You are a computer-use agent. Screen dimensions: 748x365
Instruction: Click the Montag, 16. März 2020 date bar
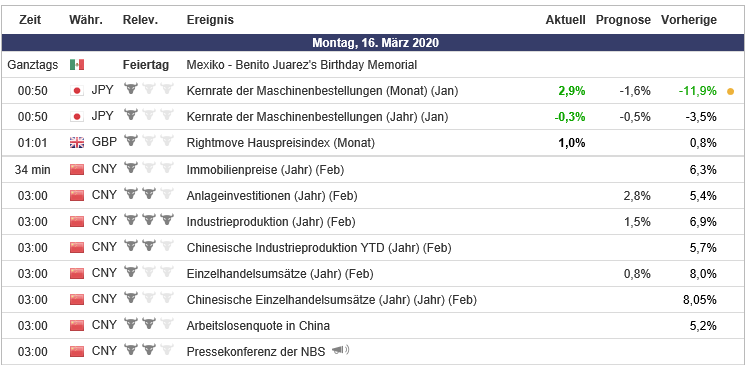coord(375,42)
